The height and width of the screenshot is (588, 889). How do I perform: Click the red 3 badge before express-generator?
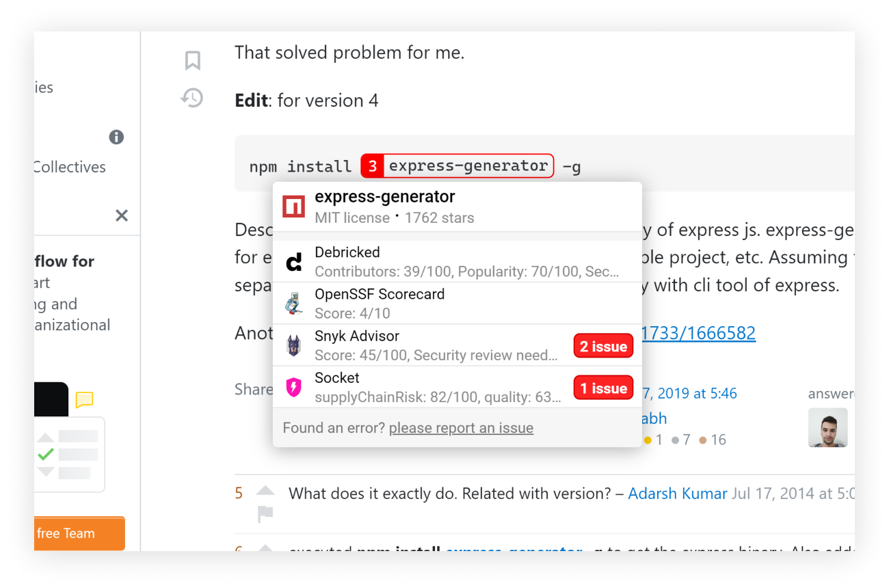coord(372,166)
